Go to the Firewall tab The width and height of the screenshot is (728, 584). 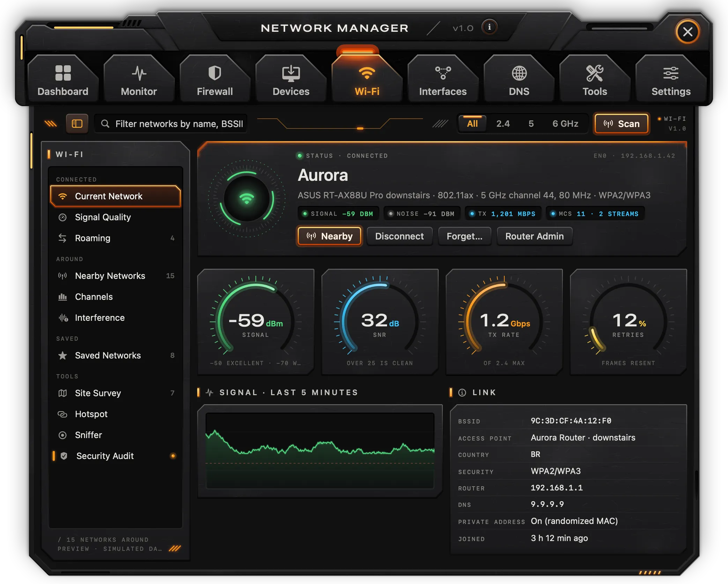coord(215,79)
